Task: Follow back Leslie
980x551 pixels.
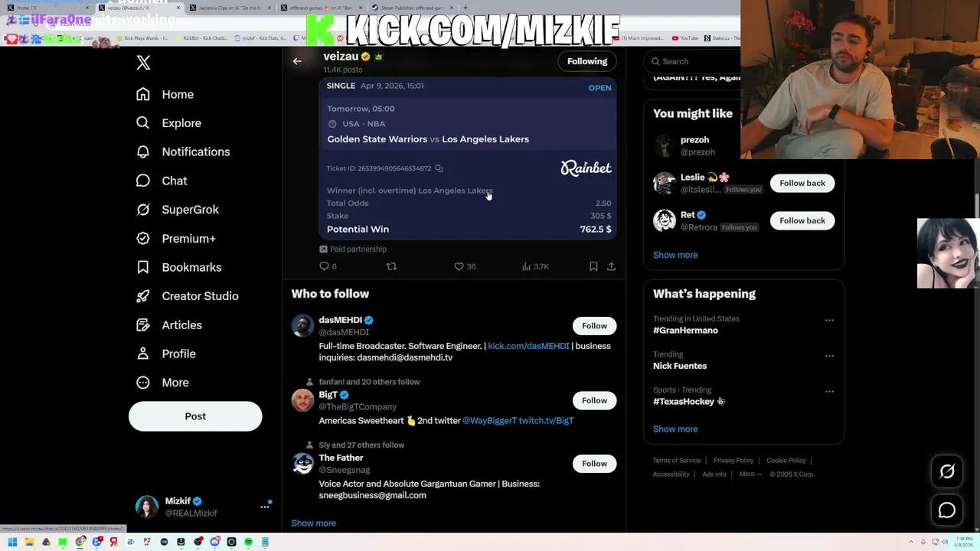Action: click(x=802, y=183)
